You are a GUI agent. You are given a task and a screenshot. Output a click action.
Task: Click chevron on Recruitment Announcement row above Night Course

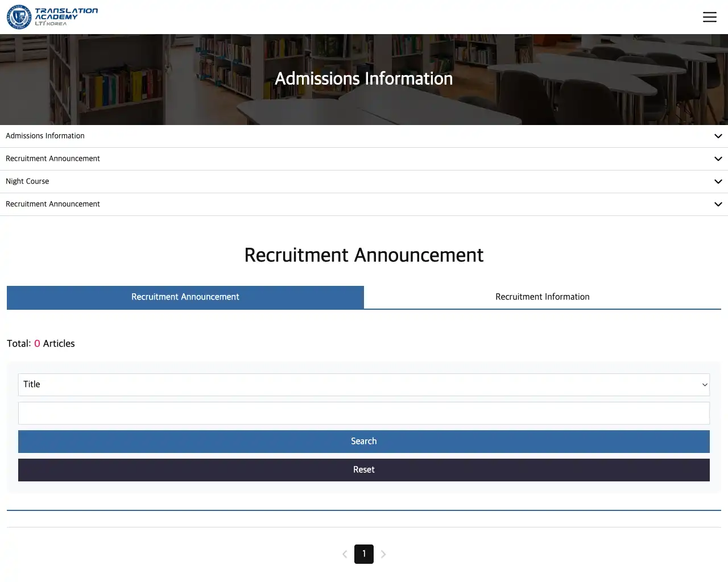718,159
